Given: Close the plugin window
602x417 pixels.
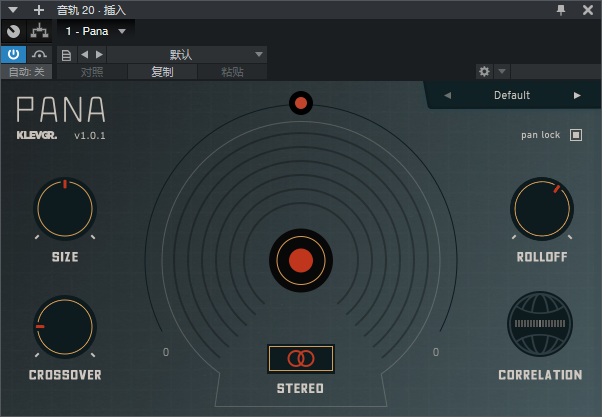Looking at the screenshot, I should point(587,10).
